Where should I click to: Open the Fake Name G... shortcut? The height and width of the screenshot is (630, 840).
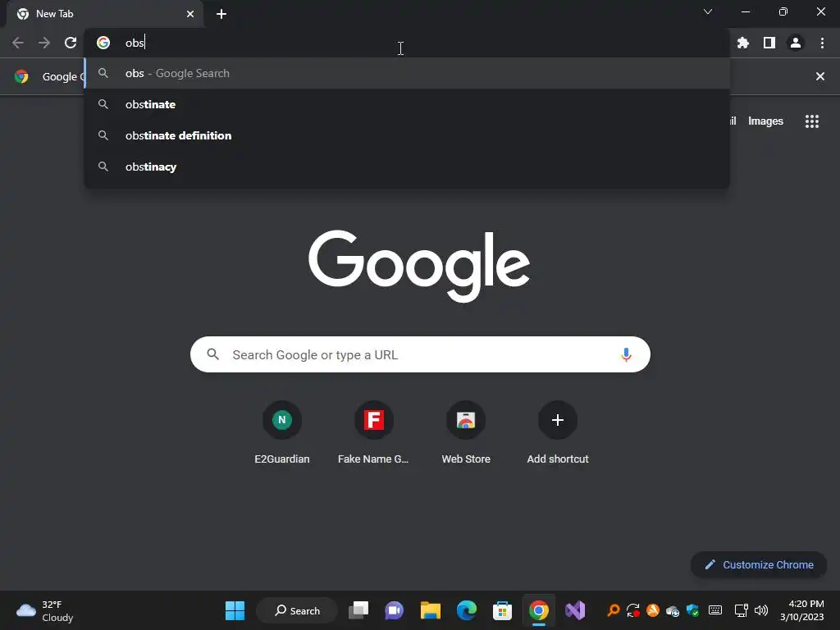[x=373, y=433]
